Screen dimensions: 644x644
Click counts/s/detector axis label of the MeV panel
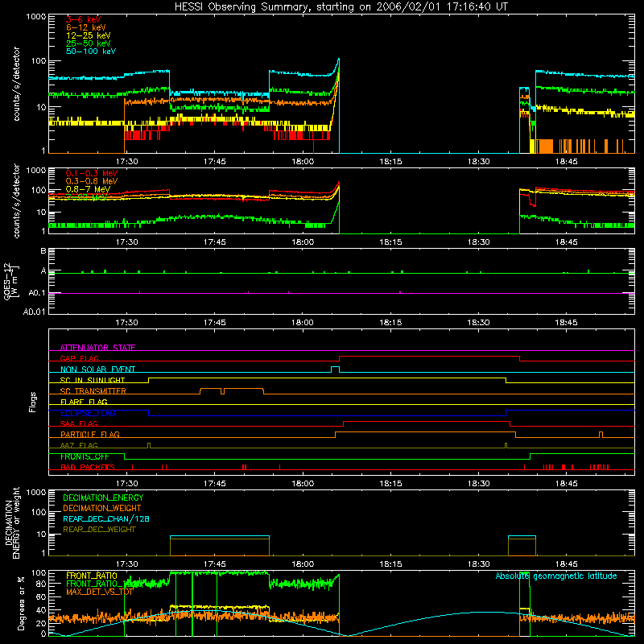(x=16, y=201)
